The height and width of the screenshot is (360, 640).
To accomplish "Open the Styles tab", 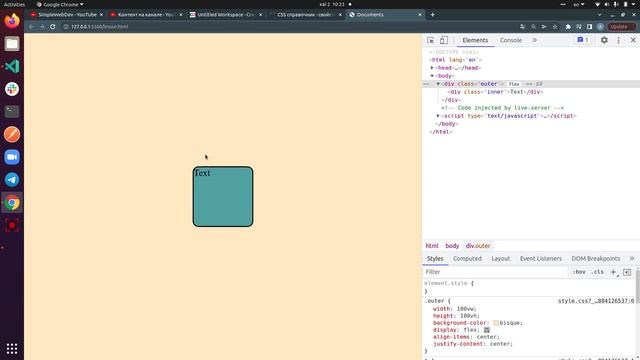I will tap(435, 258).
